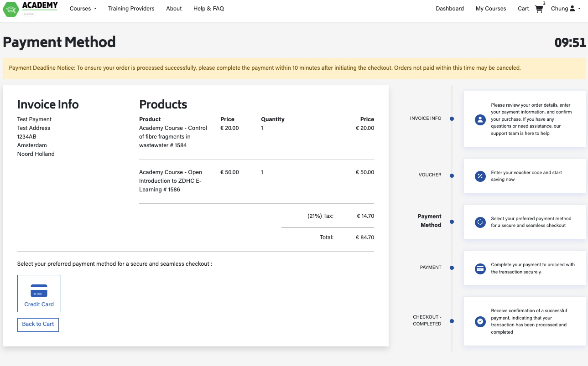Expand the Courses dropdown menu
This screenshot has height=366, width=588.
coord(83,9)
